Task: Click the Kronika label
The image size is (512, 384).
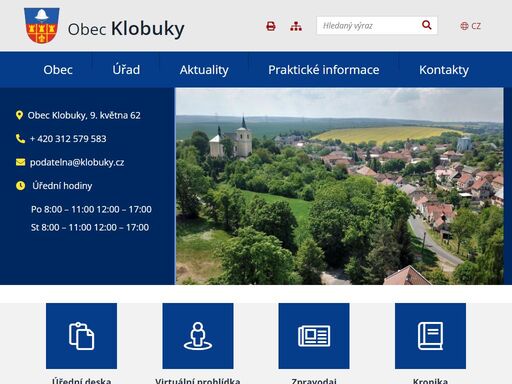Action: (x=430, y=381)
